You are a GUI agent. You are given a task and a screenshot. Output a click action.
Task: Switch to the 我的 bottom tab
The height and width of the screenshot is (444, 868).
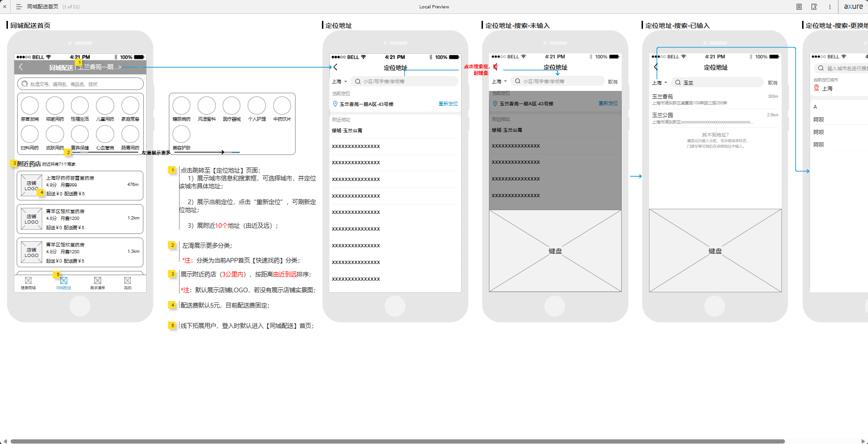coord(128,283)
